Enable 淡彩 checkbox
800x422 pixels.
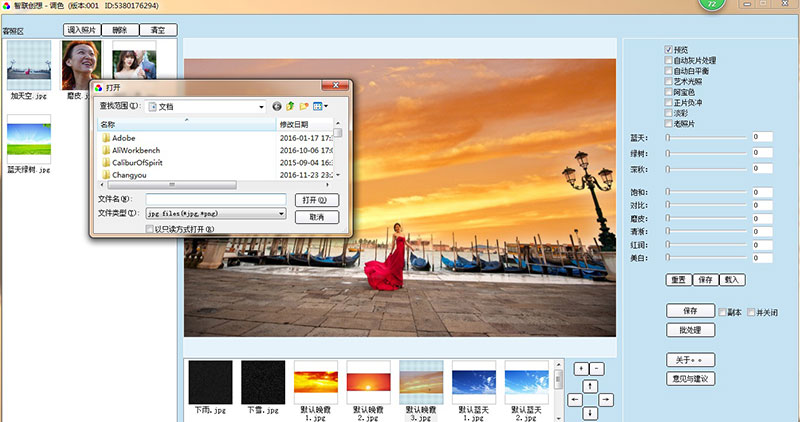coord(668,113)
